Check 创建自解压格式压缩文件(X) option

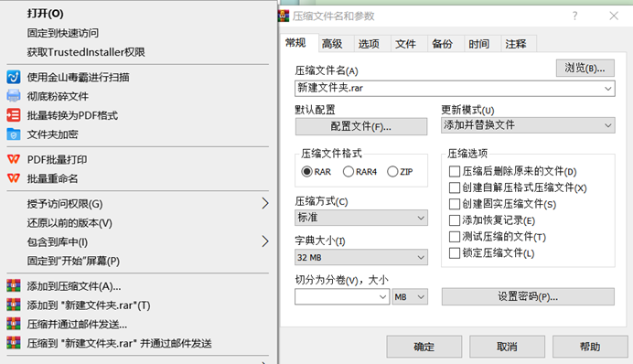point(454,187)
